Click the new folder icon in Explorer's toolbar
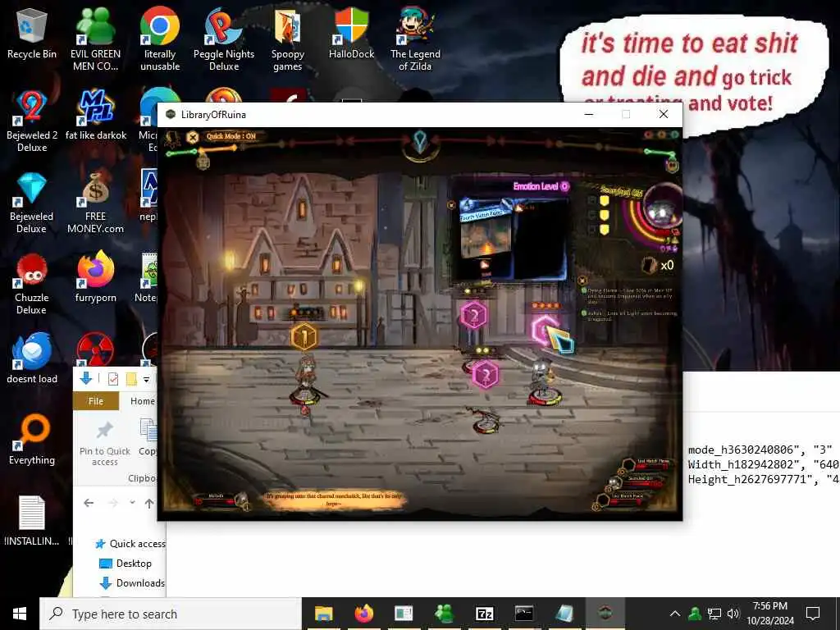 130,379
